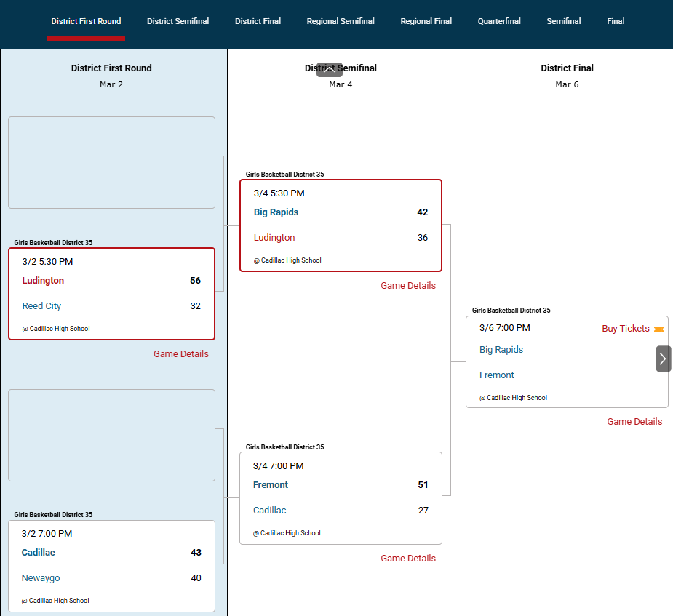Open the District Semifinal tab

(178, 21)
